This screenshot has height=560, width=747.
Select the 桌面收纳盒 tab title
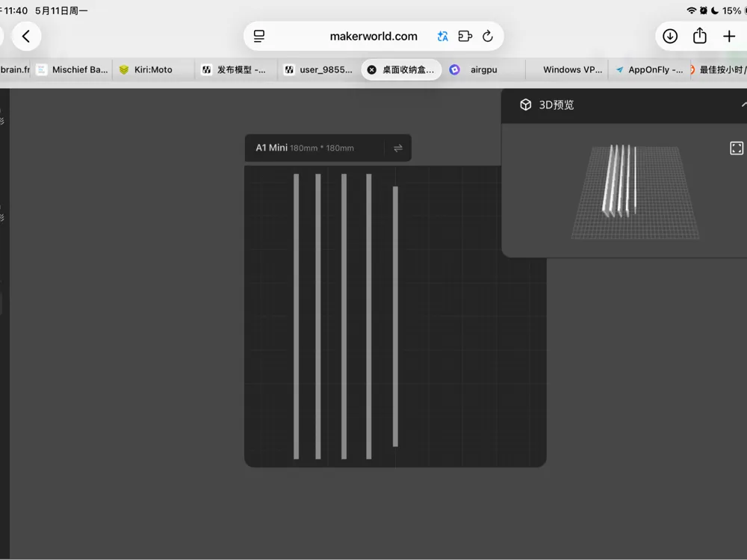click(x=409, y=69)
